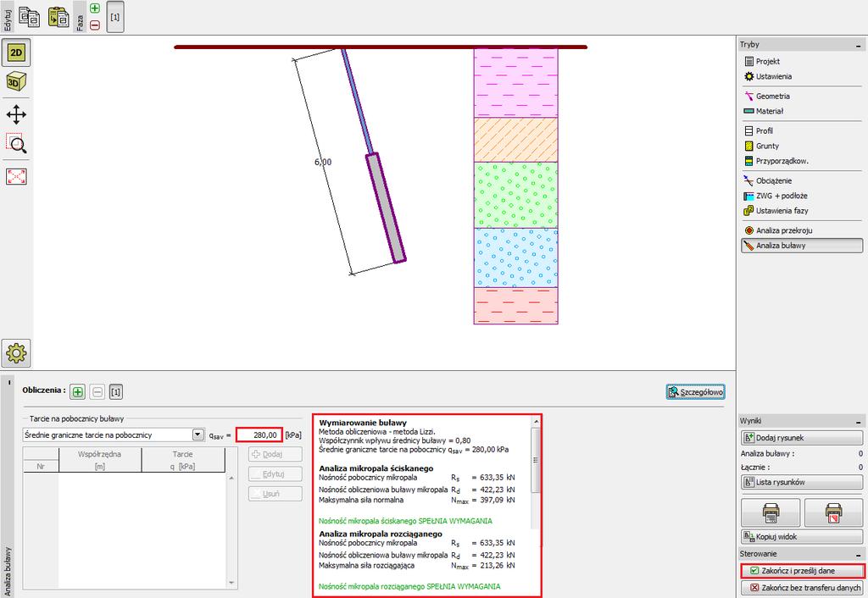Select the pink top soil layer

[515, 83]
